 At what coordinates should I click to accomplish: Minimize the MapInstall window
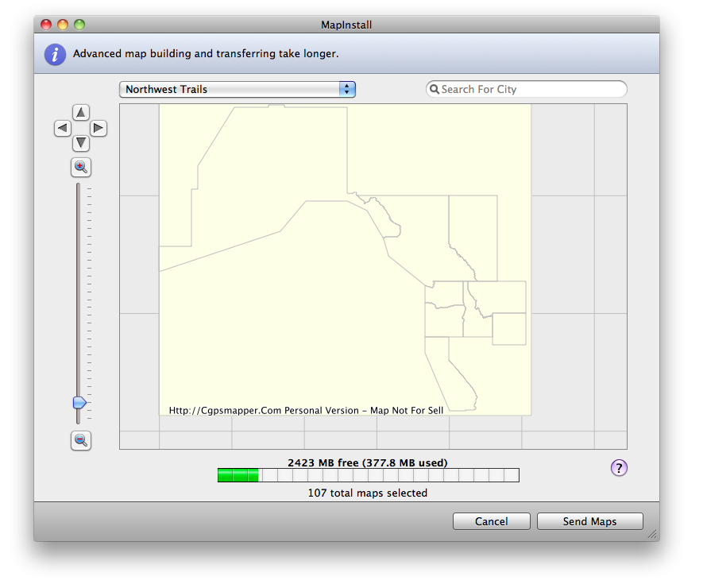(63, 25)
